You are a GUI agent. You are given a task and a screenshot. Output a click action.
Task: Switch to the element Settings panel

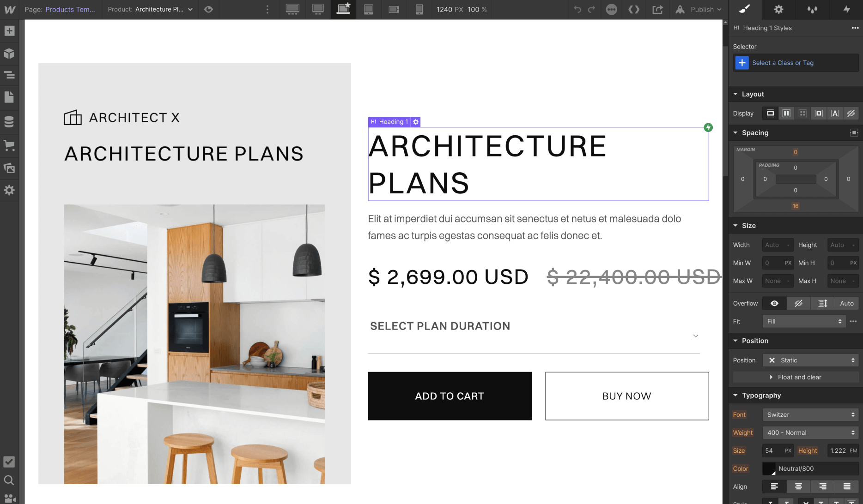778,9
